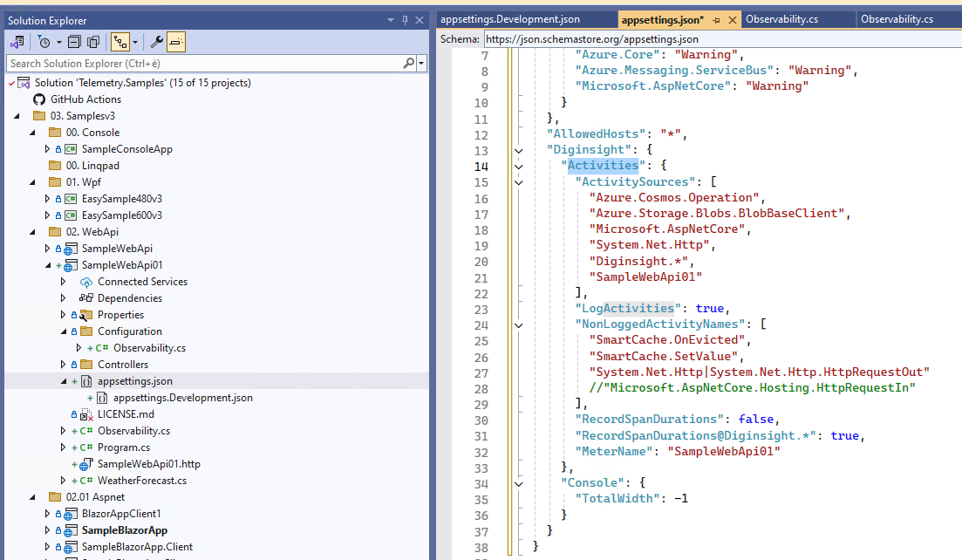Click the GitHub Actions node icon
The height and width of the screenshot is (560, 962).
pos(38,99)
